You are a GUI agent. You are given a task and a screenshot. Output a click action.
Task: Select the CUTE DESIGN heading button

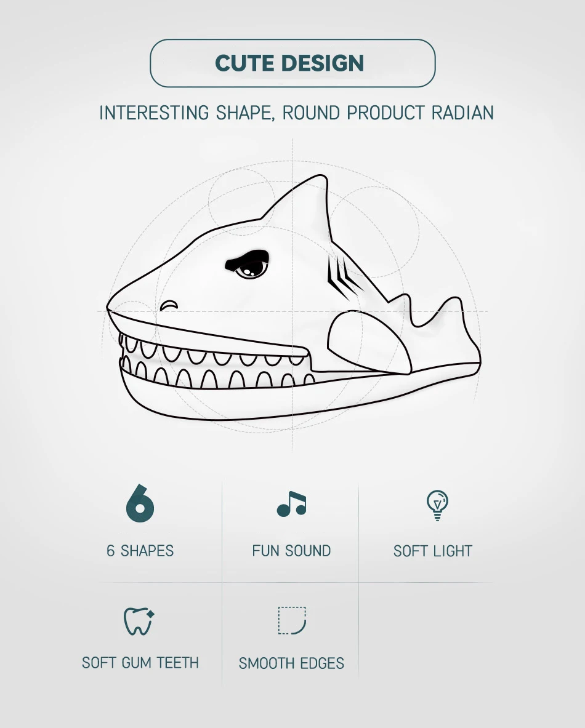tap(292, 63)
